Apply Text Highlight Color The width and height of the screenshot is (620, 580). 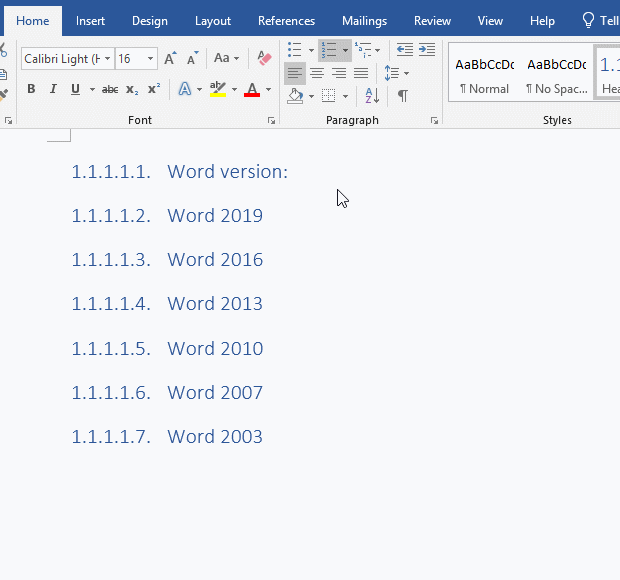tap(218, 89)
